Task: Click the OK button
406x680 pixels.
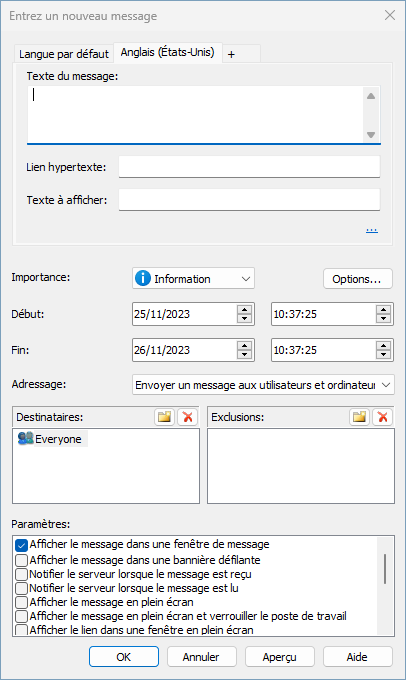Action: [x=124, y=657]
